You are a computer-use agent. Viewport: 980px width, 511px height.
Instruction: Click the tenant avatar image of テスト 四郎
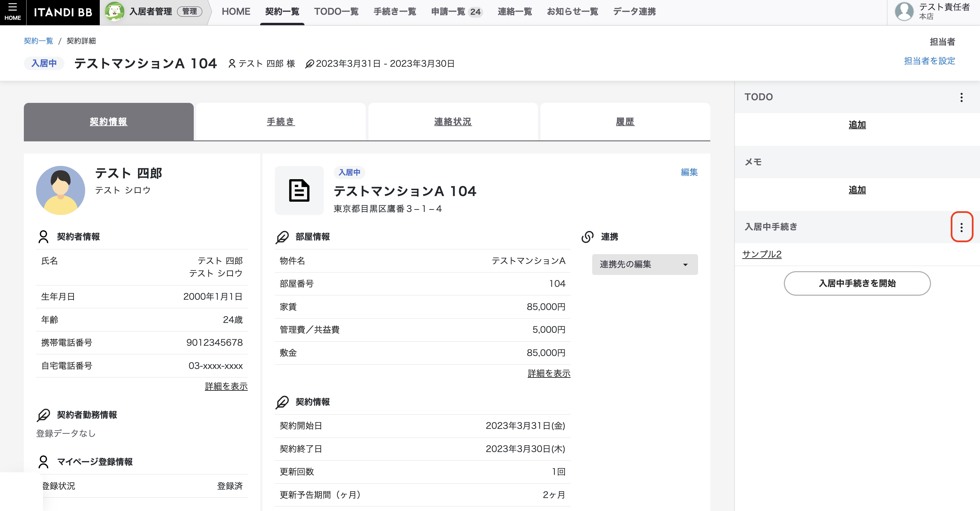pos(61,190)
